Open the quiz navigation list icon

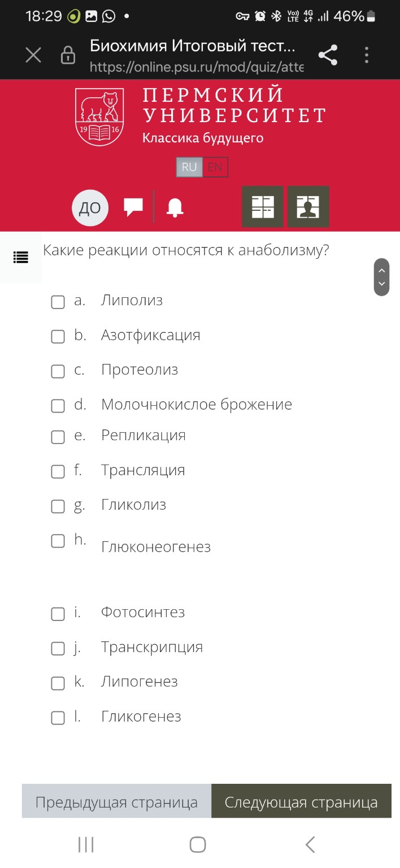tap(20, 257)
